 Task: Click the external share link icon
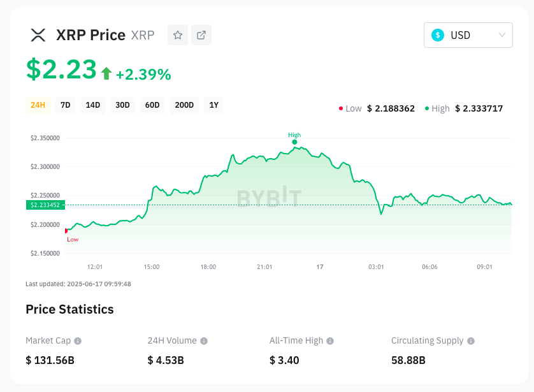[201, 35]
